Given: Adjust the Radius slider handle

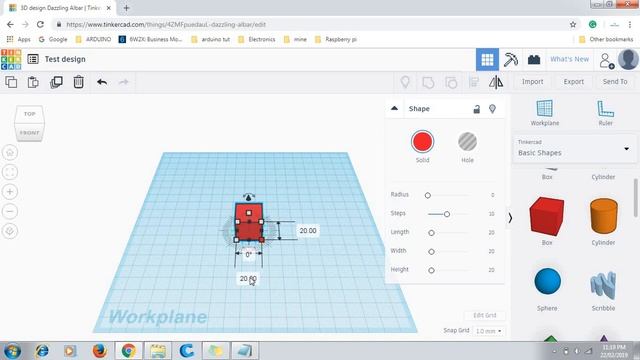Looking at the screenshot, I should point(427,195).
